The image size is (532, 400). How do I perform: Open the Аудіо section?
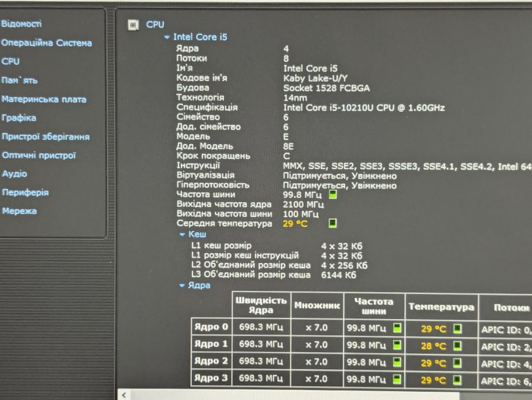pos(15,174)
